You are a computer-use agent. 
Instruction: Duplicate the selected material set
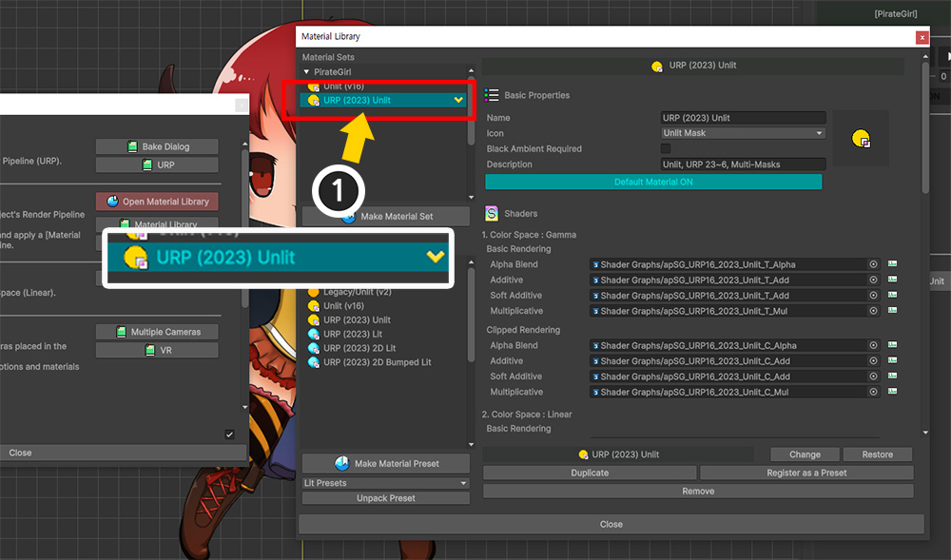point(590,473)
